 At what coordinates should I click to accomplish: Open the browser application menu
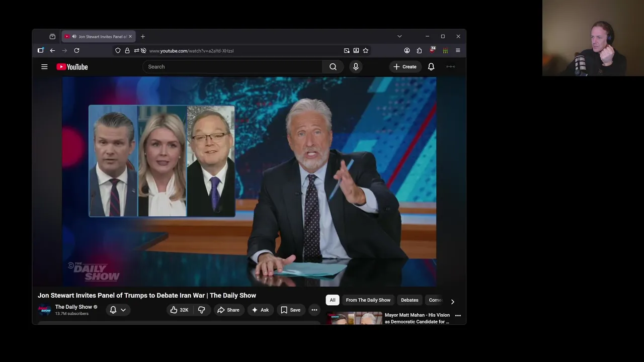[x=458, y=50]
